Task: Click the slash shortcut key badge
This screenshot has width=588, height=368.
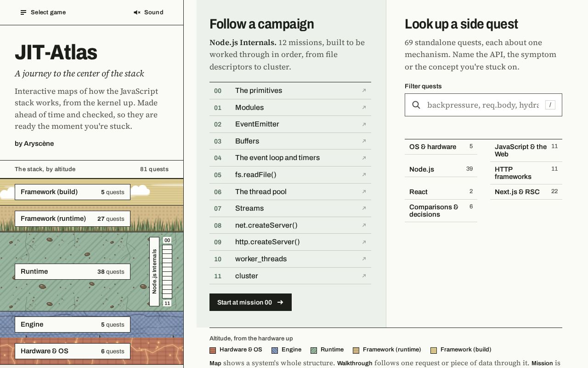Action: (x=550, y=105)
